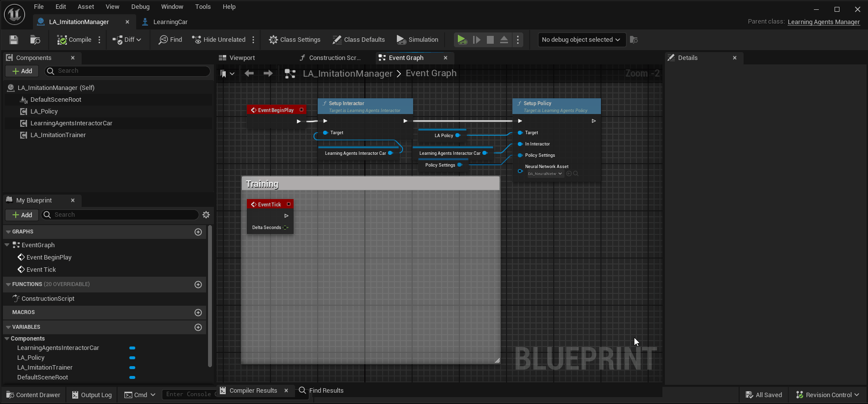This screenshot has width=868, height=404.
Task: Switch to the LearningCar tab
Action: pos(170,22)
